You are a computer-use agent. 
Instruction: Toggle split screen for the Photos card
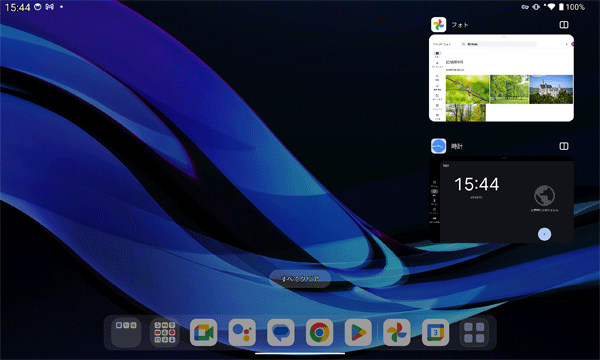coord(564,25)
